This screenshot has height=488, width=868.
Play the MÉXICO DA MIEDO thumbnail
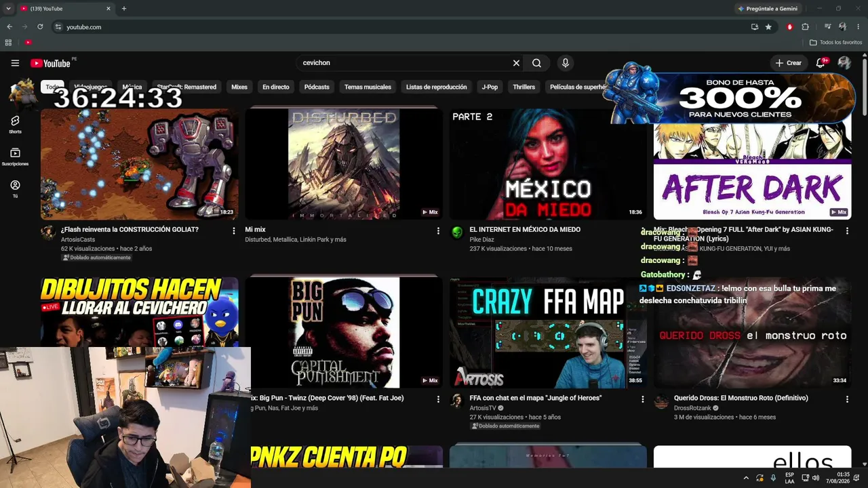click(548, 163)
